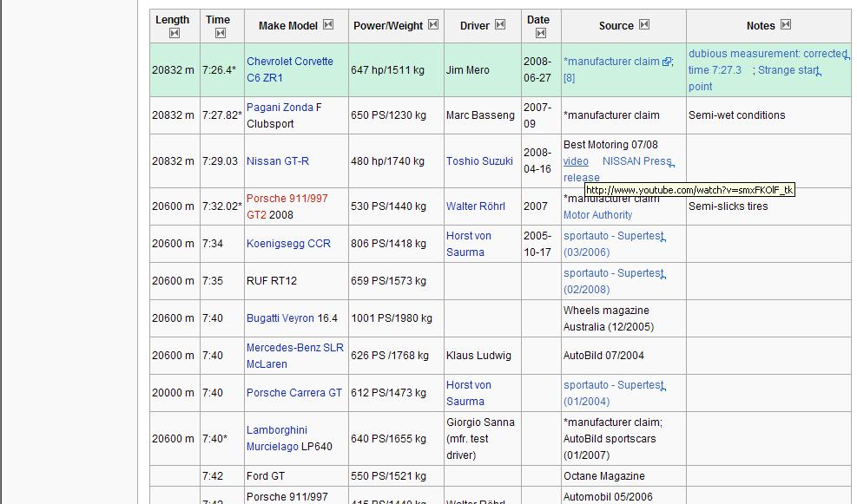857x504 pixels.
Task: Open dubious measurement corrected time link
Action: click(x=768, y=62)
